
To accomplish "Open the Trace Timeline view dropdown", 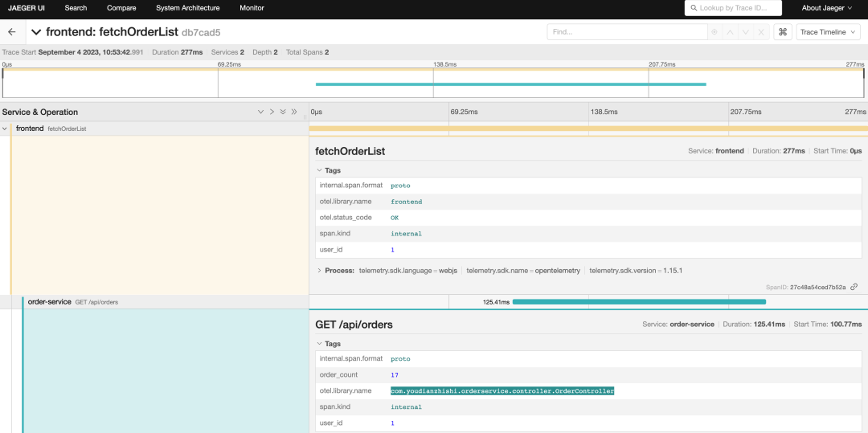I will (829, 32).
